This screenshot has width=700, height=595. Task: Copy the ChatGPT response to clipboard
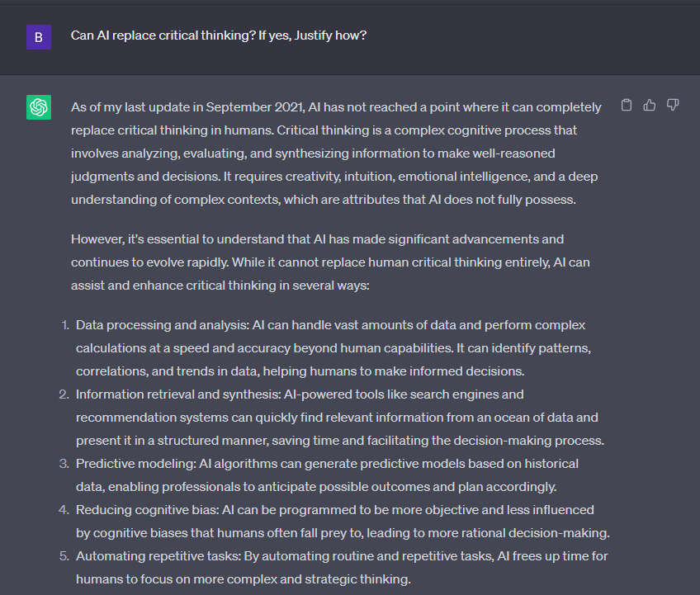[x=627, y=105]
